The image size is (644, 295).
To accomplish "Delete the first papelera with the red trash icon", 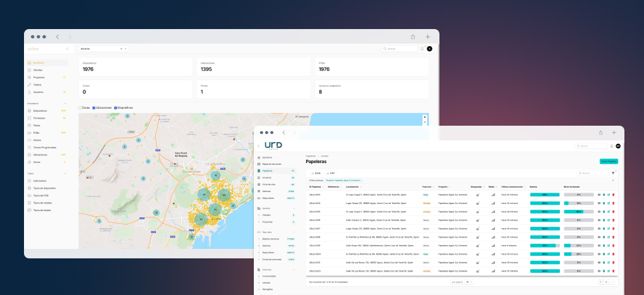I will coord(614,195).
